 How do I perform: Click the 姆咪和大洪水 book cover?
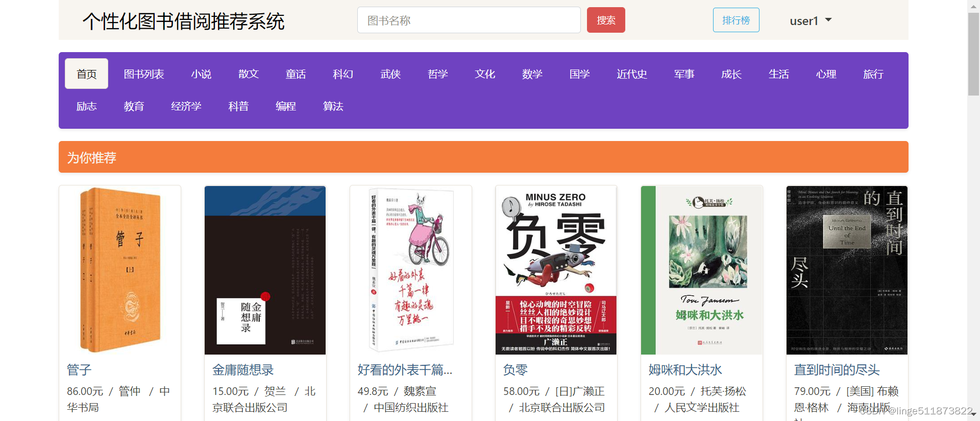coord(702,270)
